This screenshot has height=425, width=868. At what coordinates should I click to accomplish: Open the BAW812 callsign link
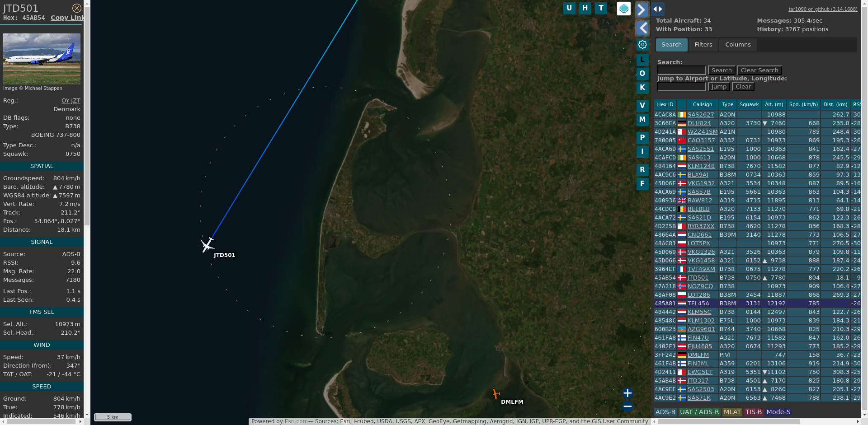(x=699, y=201)
